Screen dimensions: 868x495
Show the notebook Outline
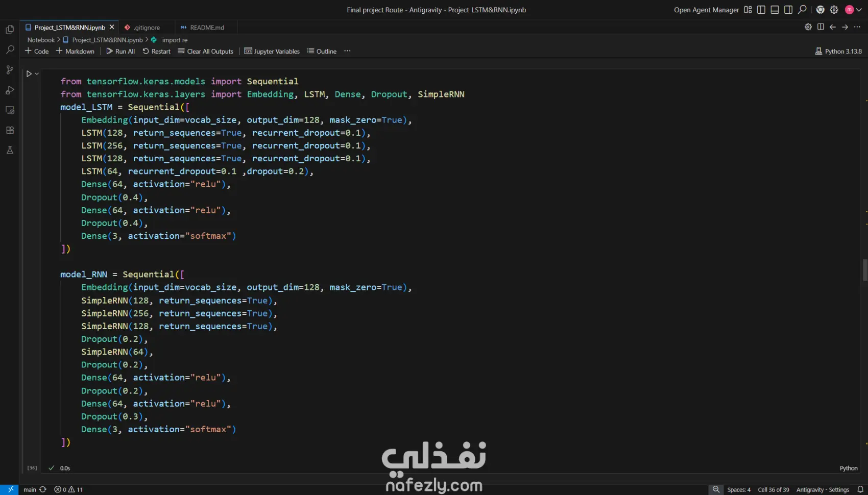pos(322,51)
